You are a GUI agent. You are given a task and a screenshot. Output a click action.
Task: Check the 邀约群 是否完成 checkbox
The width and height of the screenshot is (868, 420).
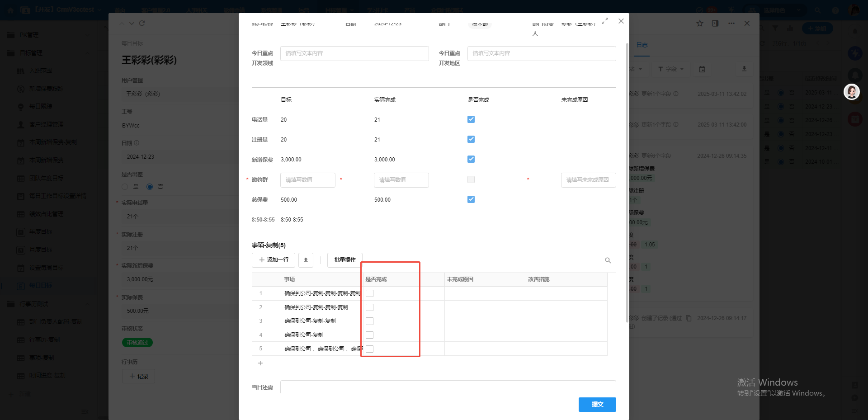471,179
